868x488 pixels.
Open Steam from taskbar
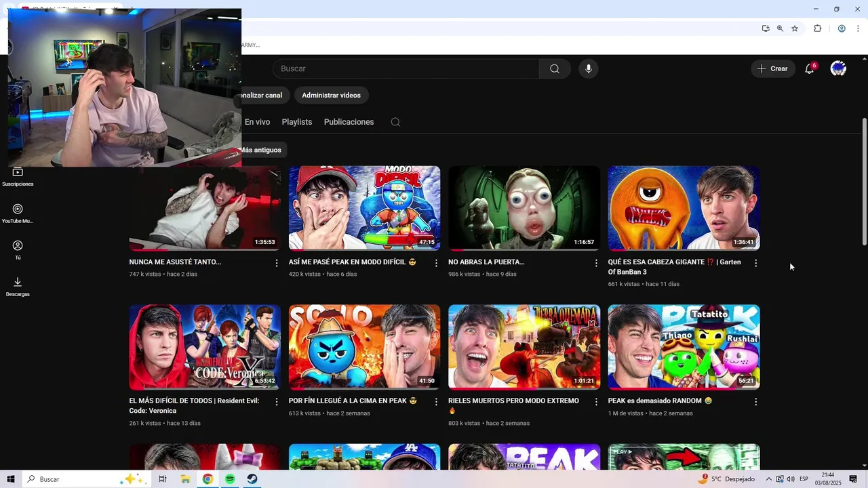click(x=252, y=479)
